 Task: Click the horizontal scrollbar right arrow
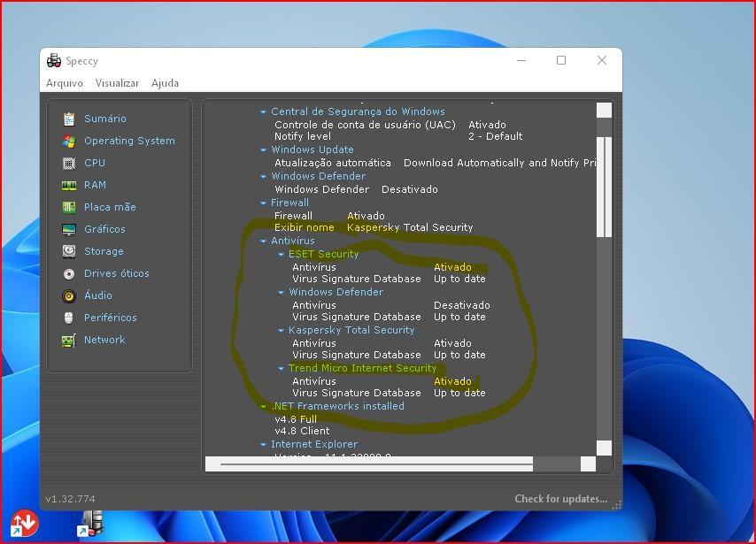click(588, 464)
